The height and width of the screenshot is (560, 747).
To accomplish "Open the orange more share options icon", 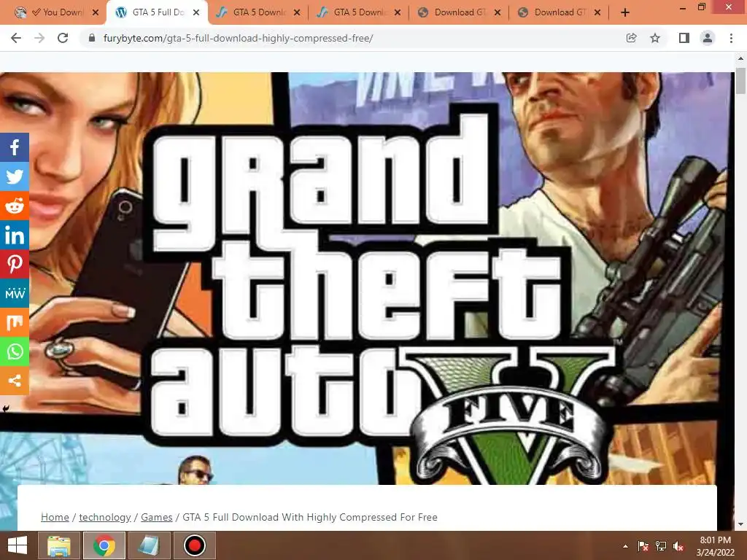I will pyautogui.click(x=15, y=381).
